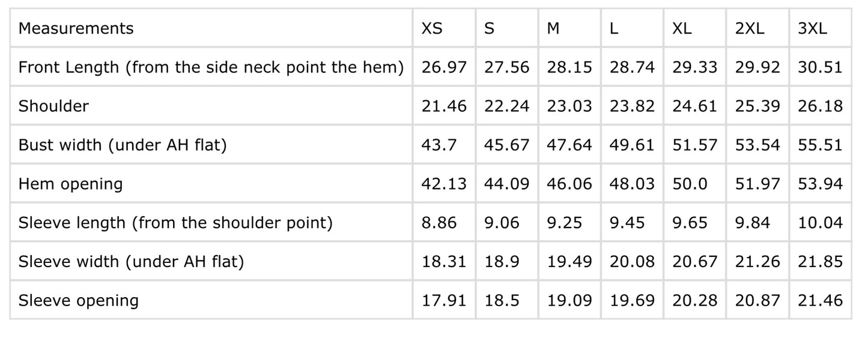Click the Sleeve length row label
The height and width of the screenshot is (350, 868).
point(175,223)
